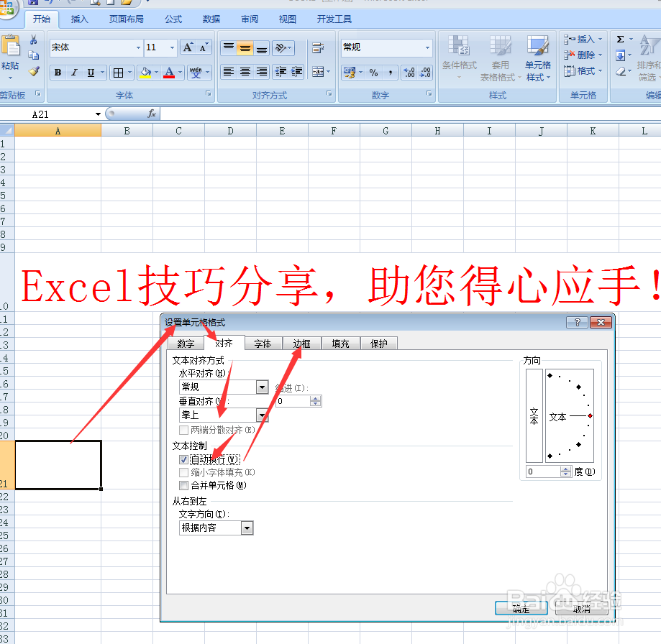The height and width of the screenshot is (644, 661).
Task: Select the 插入 ribbon tab
Action: 79,19
